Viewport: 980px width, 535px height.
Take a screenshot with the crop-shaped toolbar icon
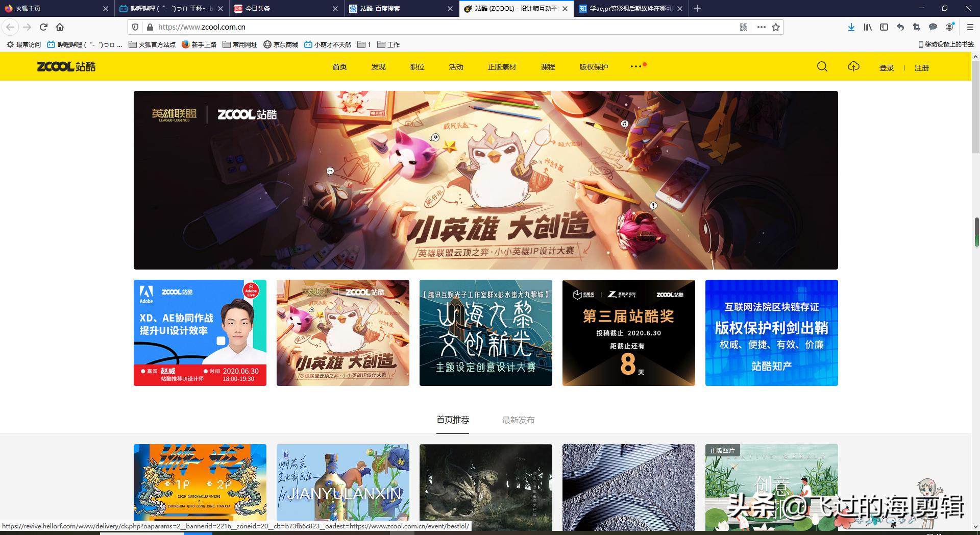pyautogui.click(x=917, y=27)
